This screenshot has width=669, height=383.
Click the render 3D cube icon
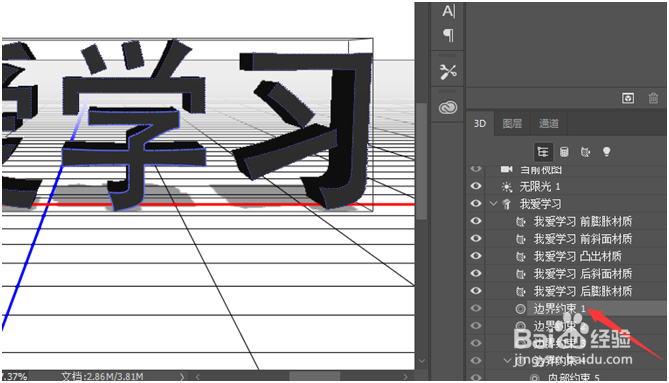pyautogui.click(x=628, y=99)
